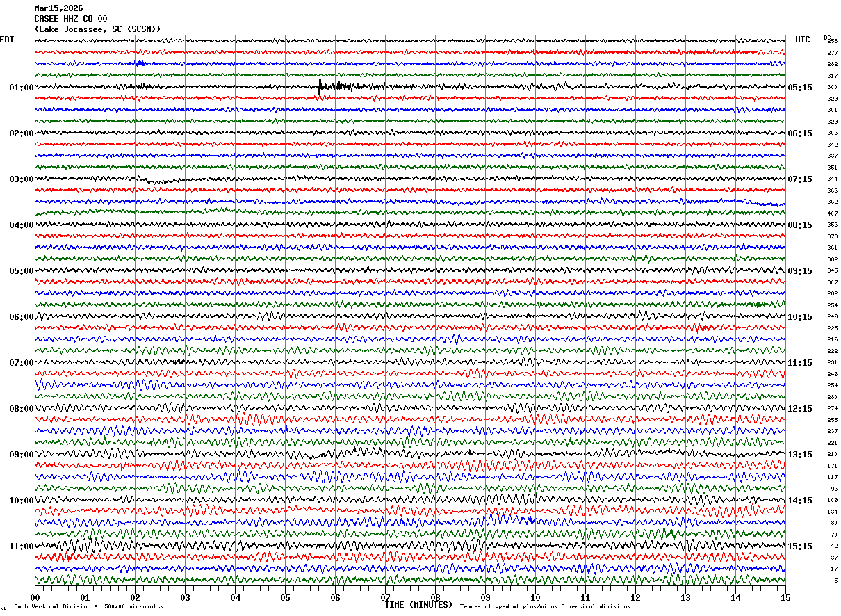Click the '10:15' UTC row label

pos(800,317)
